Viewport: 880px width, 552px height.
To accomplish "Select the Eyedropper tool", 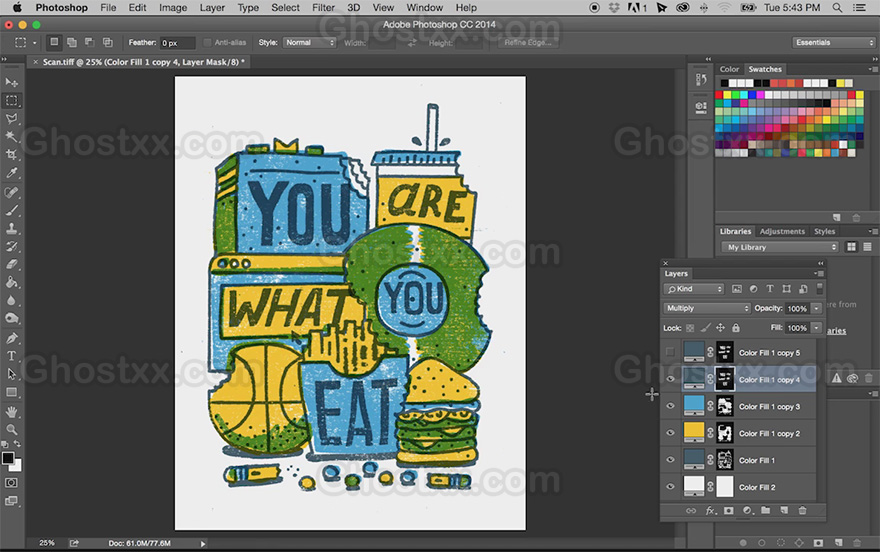I will pyautogui.click(x=11, y=173).
